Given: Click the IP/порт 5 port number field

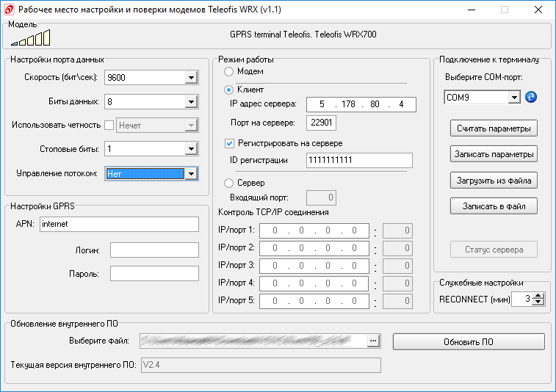Looking at the screenshot, I should (397, 301).
